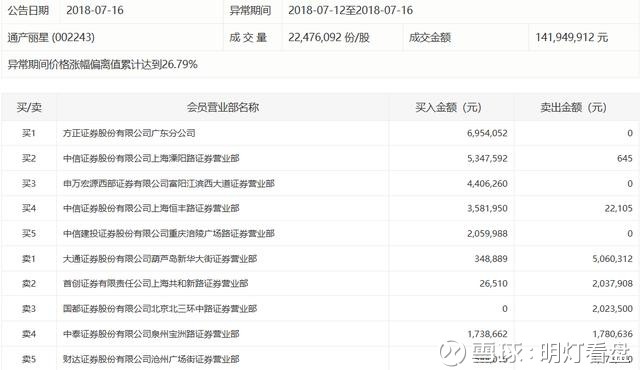Image resolution: width=640 pixels, height=370 pixels.
Task: Click the 会员营业部名称 column header
Action: tap(223, 107)
